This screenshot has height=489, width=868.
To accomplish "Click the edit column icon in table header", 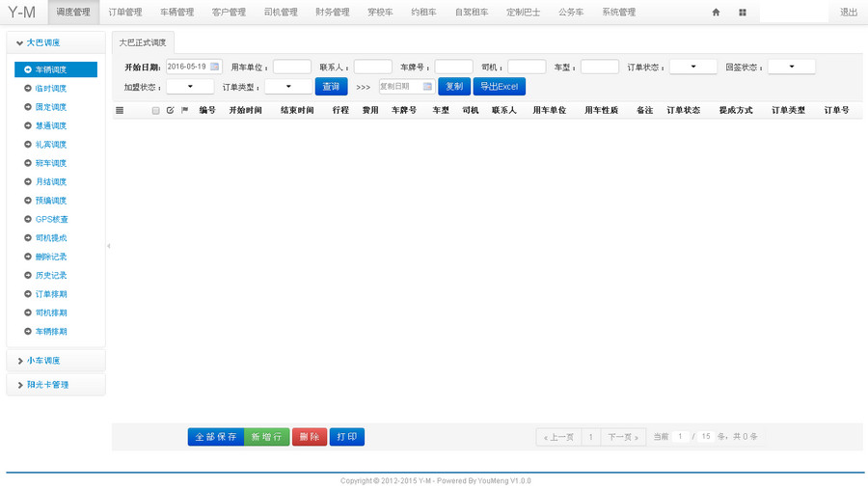I will pyautogui.click(x=171, y=111).
